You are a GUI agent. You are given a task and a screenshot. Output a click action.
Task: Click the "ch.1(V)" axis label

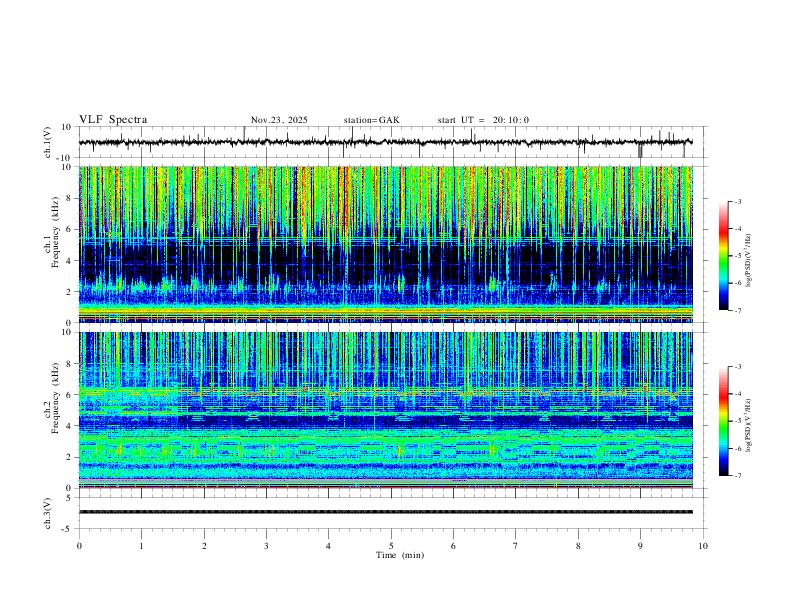[48, 142]
